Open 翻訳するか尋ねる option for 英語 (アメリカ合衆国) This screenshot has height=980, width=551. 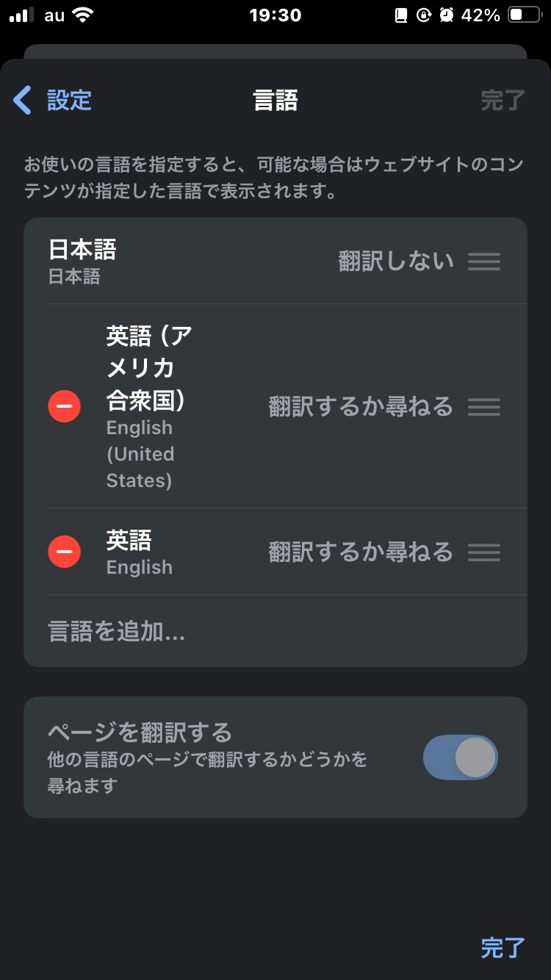pos(361,406)
